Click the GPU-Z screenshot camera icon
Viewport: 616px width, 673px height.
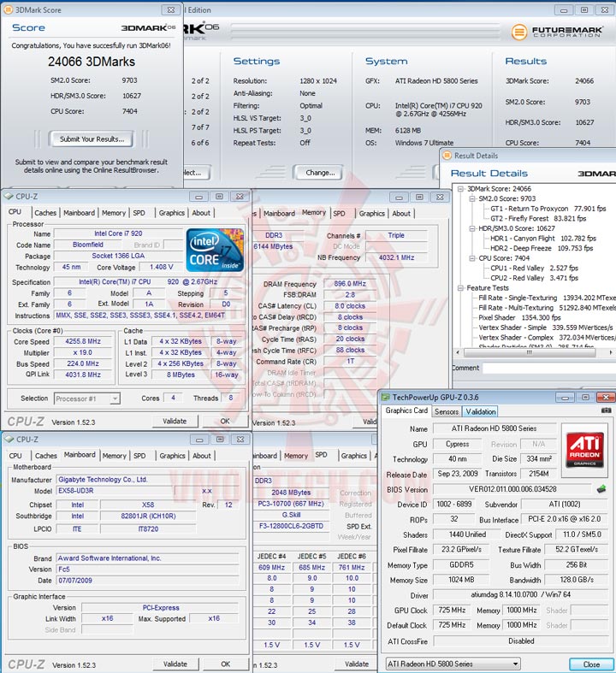tap(606, 410)
